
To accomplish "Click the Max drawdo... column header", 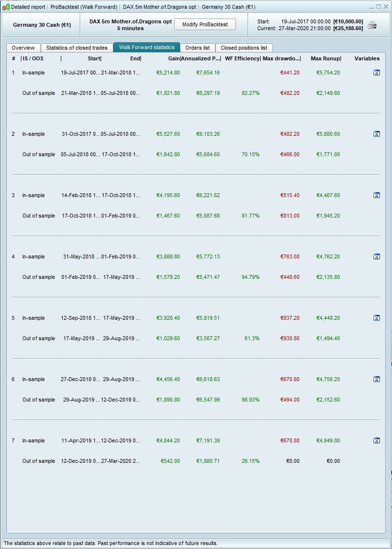I will coord(281,58).
